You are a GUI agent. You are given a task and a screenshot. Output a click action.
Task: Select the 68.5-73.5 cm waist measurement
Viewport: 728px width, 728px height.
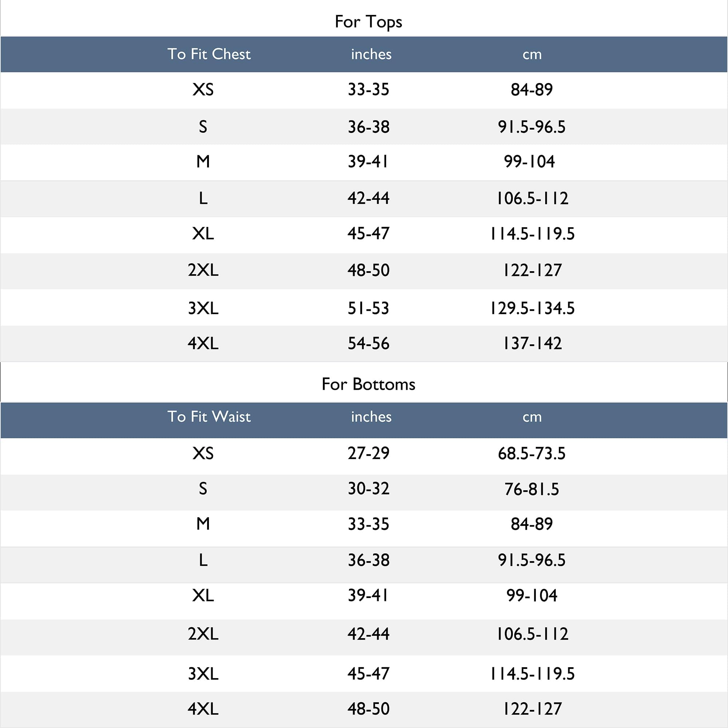(x=531, y=453)
